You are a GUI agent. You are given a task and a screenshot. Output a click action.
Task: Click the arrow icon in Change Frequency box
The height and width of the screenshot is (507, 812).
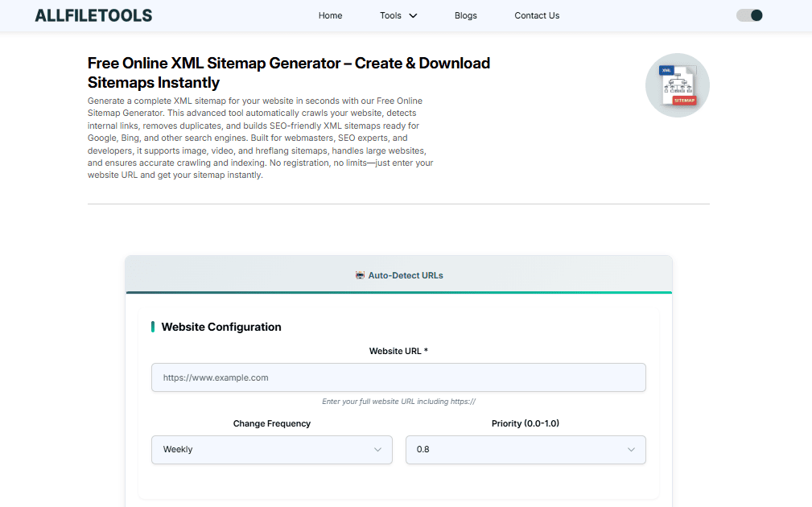pos(377,450)
